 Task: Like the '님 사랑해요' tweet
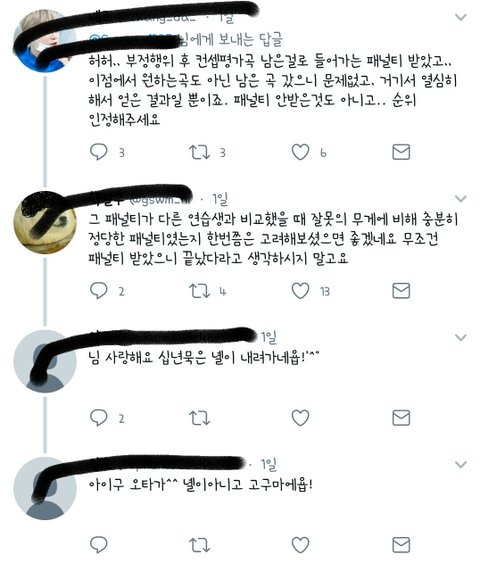(300, 418)
